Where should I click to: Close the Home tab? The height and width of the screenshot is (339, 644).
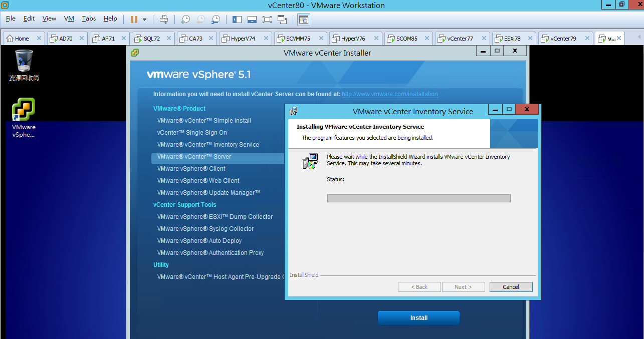coord(39,38)
